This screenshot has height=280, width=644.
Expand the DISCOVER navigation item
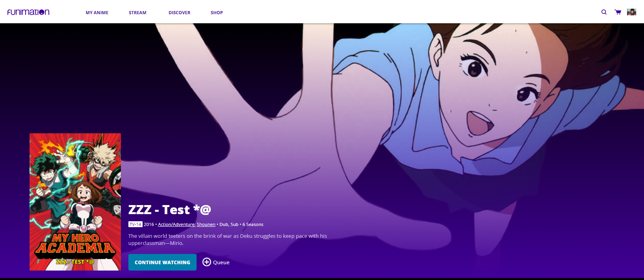(179, 13)
